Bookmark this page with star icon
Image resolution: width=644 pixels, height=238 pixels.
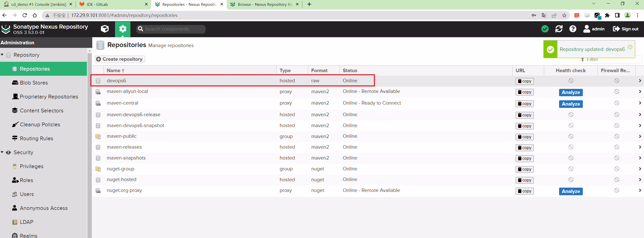coord(564,15)
